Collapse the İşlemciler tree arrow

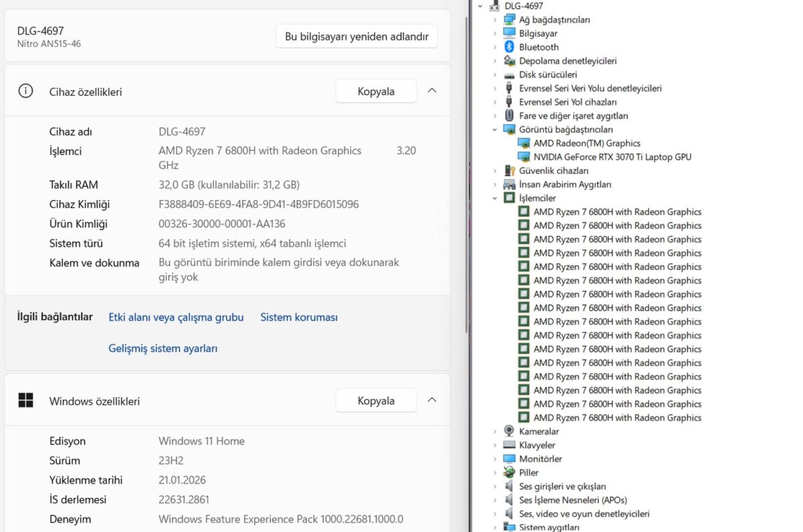point(495,198)
